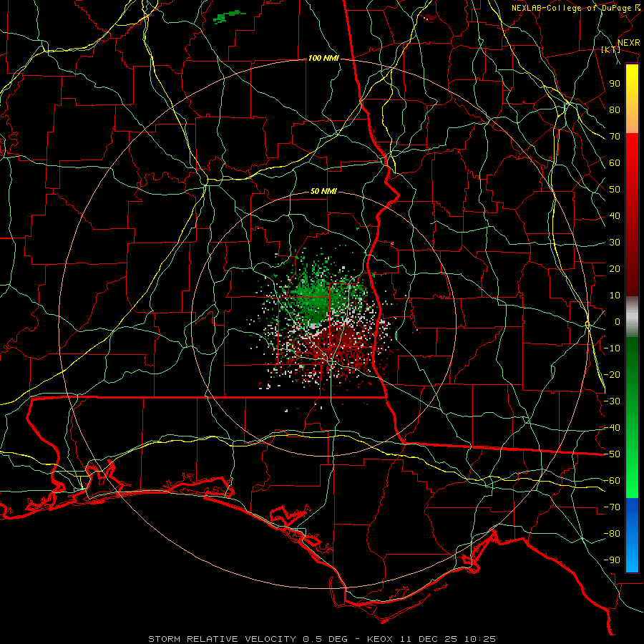Viewport: 644px width, 644px height.
Task: Click "STORM RELATIVE VELOCITY" in the caption
Action: coord(222,639)
